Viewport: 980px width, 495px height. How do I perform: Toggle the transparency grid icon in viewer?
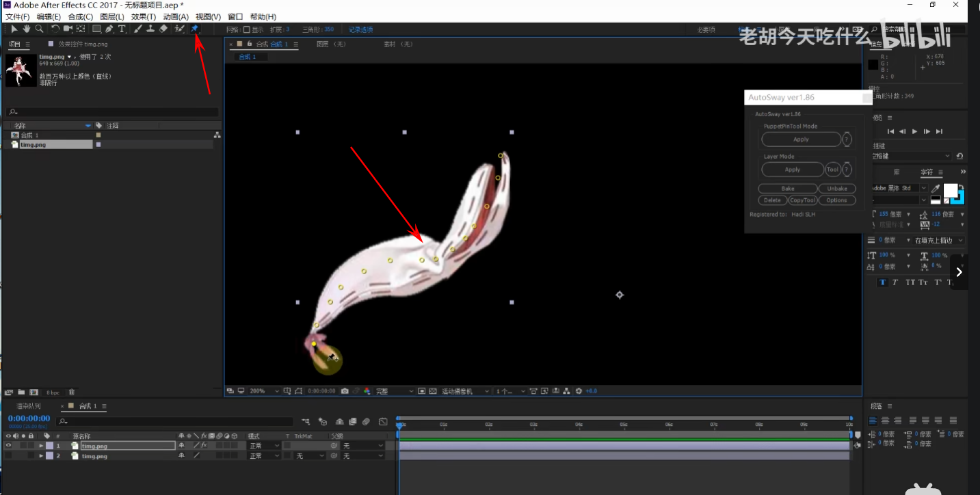tap(433, 391)
